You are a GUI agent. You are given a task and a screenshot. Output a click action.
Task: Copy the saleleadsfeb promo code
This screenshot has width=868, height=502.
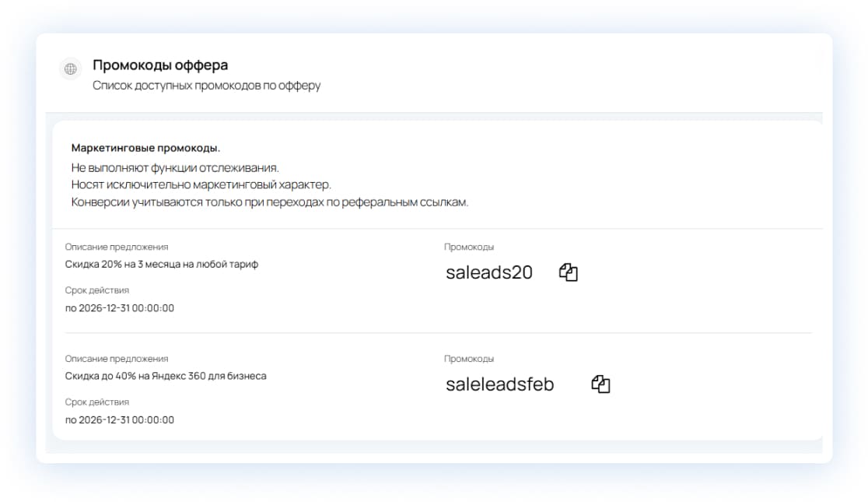click(x=600, y=384)
